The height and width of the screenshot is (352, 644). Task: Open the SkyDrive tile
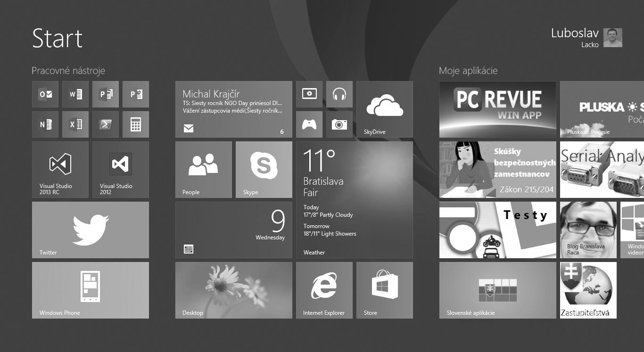pyautogui.click(x=385, y=109)
